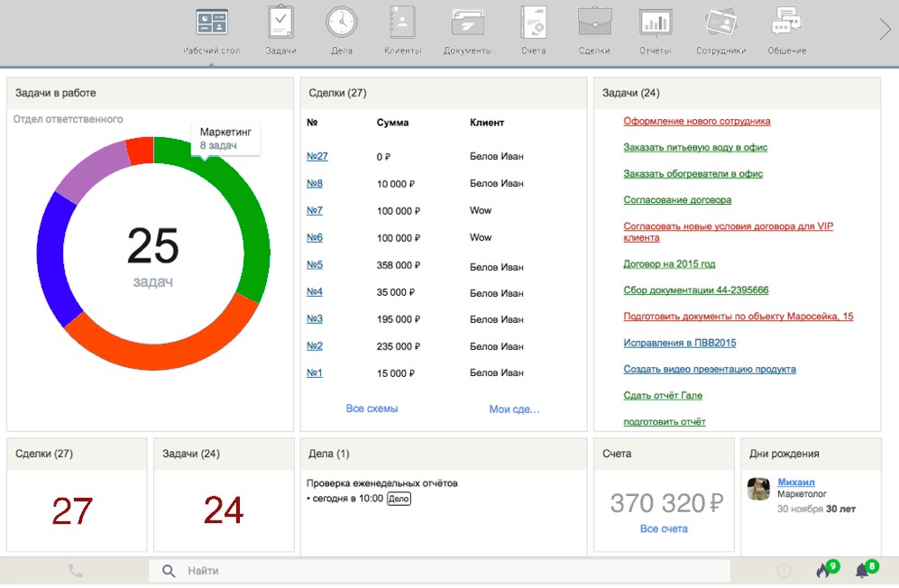Screen dimensions: 899x588
Task: Open task Согласование договора
Action: coord(677,200)
